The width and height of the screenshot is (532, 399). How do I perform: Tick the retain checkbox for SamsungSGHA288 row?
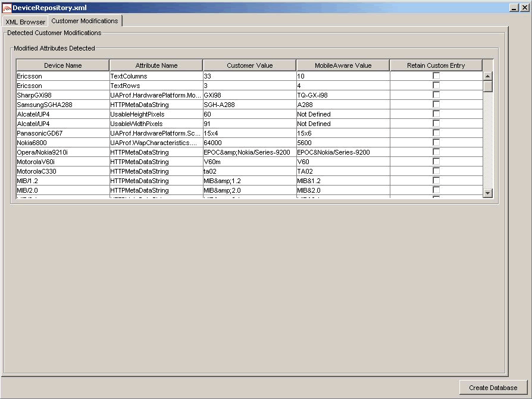(x=436, y=105)
